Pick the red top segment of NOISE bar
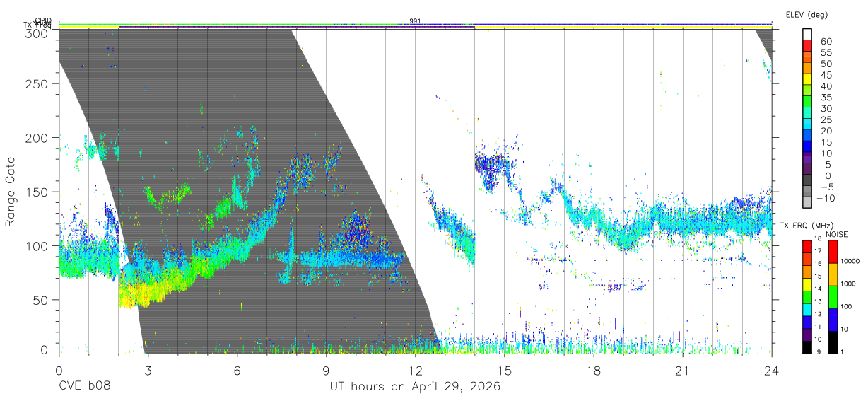This screenshot has width=868, height=401. 833,252
